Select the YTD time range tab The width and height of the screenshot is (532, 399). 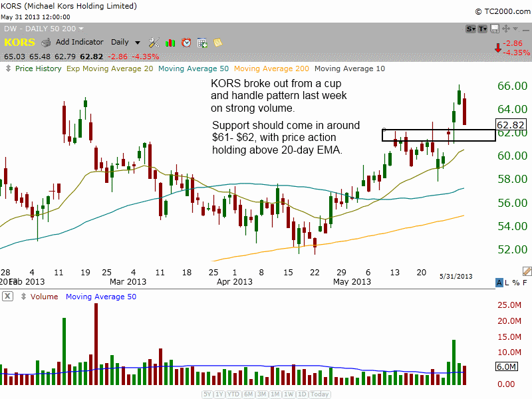tap(233, 394)
